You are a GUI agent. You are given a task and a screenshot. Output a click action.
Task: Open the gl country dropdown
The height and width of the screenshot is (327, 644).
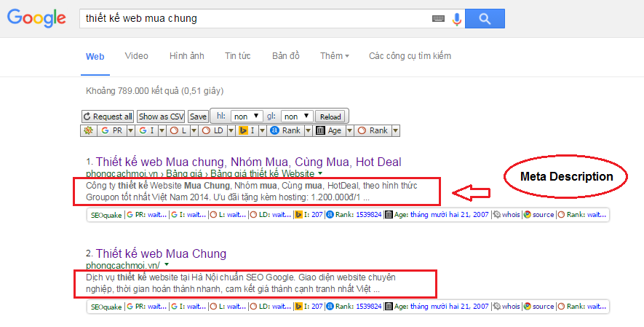(x=297, y=117)
